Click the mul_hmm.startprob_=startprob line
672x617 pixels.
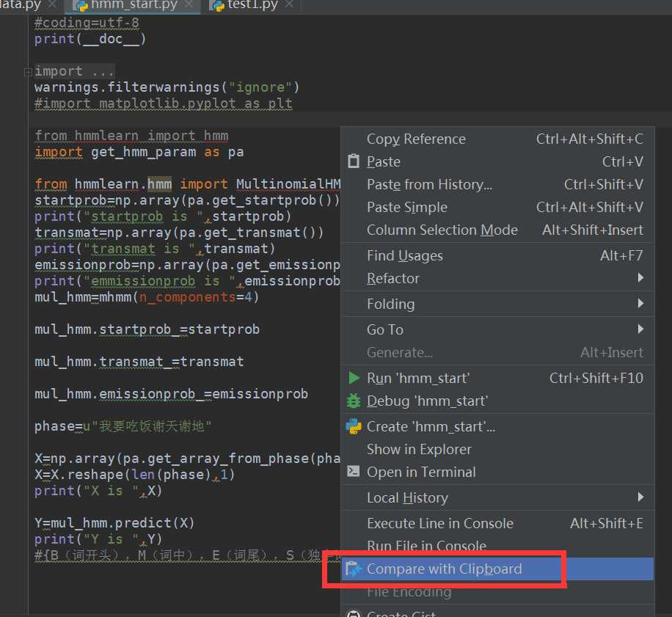[x=147, y=329]
